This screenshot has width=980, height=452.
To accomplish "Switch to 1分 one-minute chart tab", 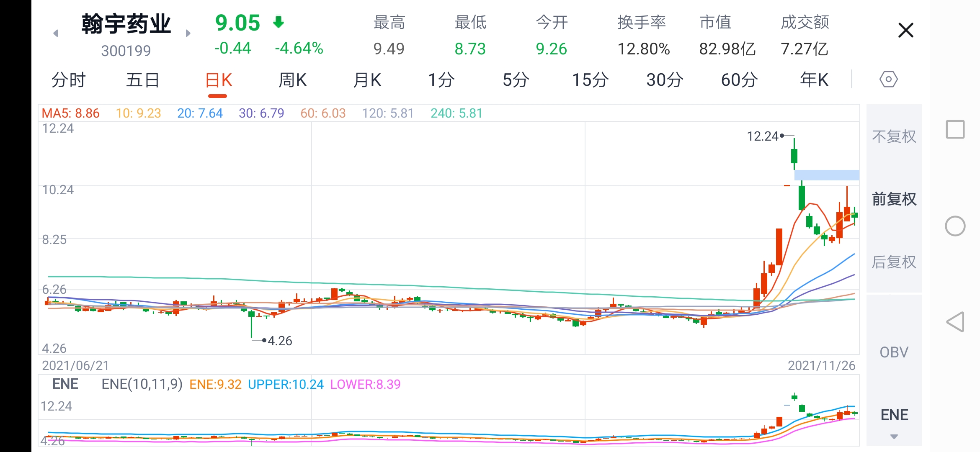I will (x=441, y=80).
